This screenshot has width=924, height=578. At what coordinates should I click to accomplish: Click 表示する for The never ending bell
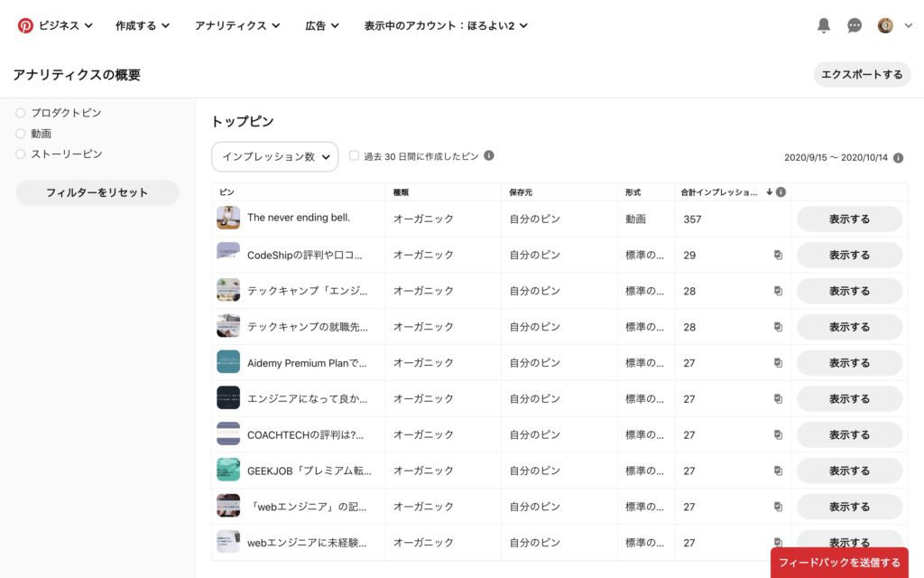point(849,219)
